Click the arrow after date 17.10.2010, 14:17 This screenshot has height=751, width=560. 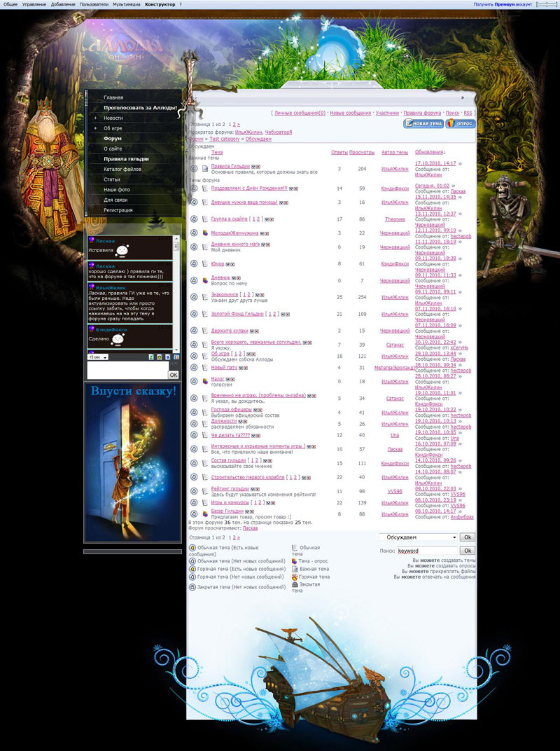point(460,164)
